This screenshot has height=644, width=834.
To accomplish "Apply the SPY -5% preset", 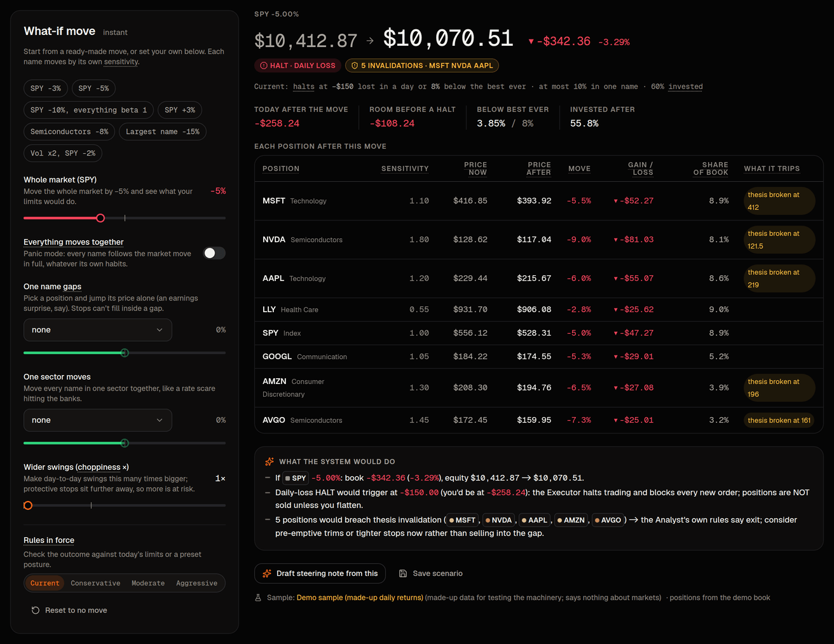I will pyautogui.click(x=94, y=88).
